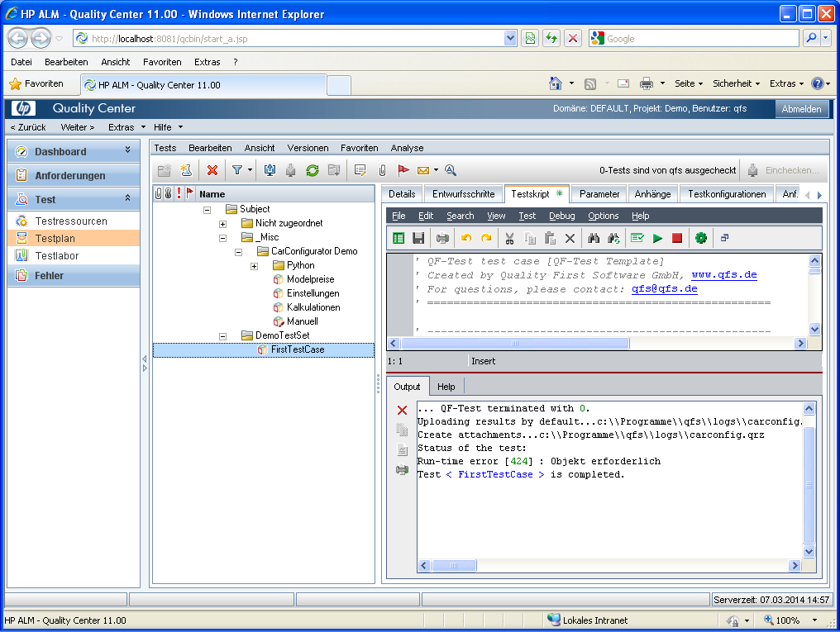Click the output pane horizontal scrollbar thumb

(x=454, y=565)
